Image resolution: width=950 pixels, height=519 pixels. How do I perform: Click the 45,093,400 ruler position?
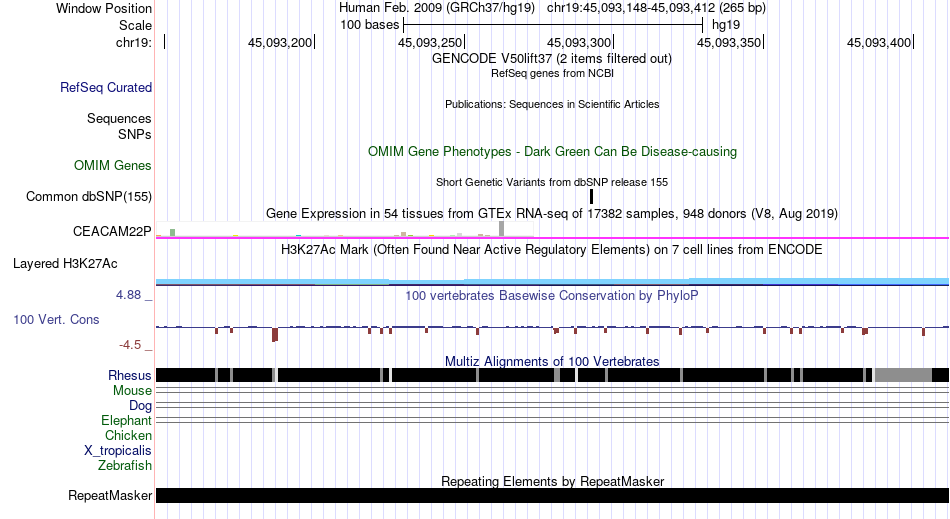click(x=879, y=42)
